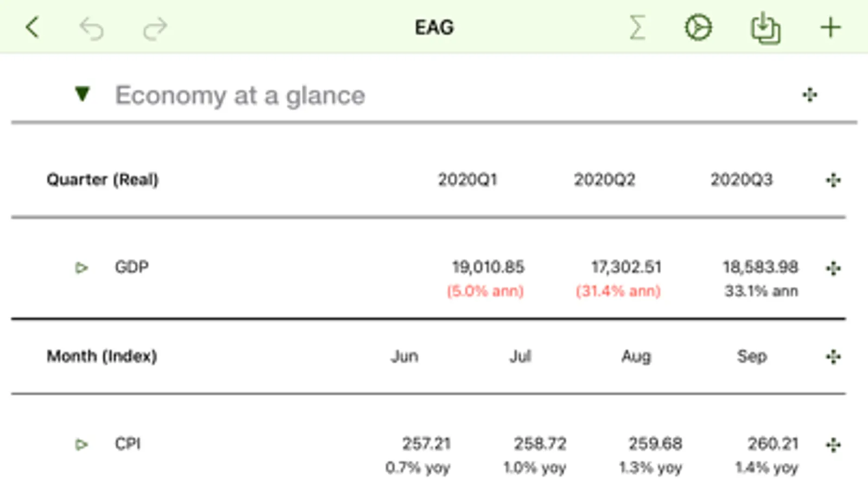
Task: Select the Sep column header
Action: point(752,356)
